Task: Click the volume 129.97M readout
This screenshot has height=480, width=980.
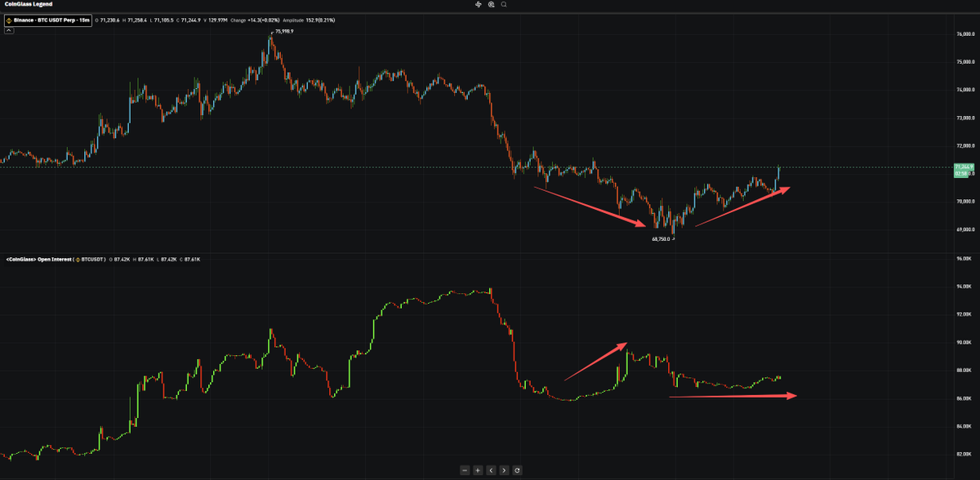Action: point(215,19)
